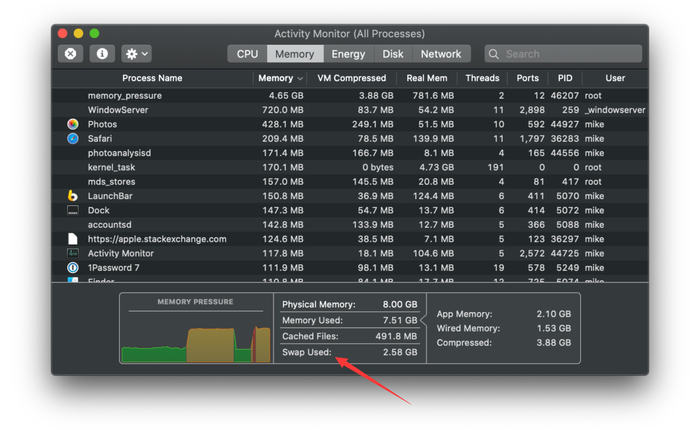Sort by VM Compressed column header
Screen dimensions: 700x430
coord(352,78)
